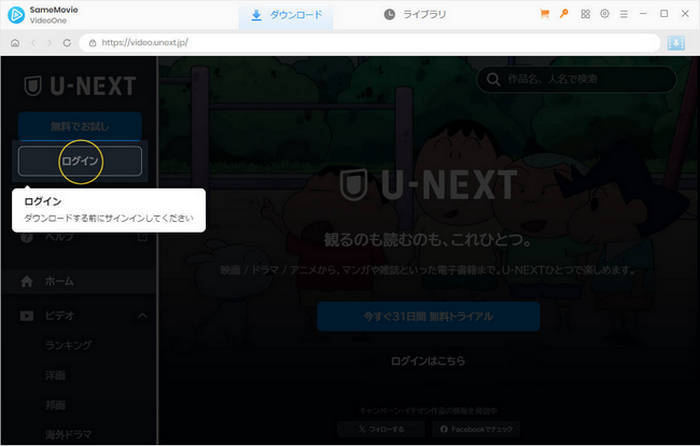Viewport: 700px width, 446px height.
Task: Focus the 作品名、人名で検索 search field
Action: click(x=576, y=79)
